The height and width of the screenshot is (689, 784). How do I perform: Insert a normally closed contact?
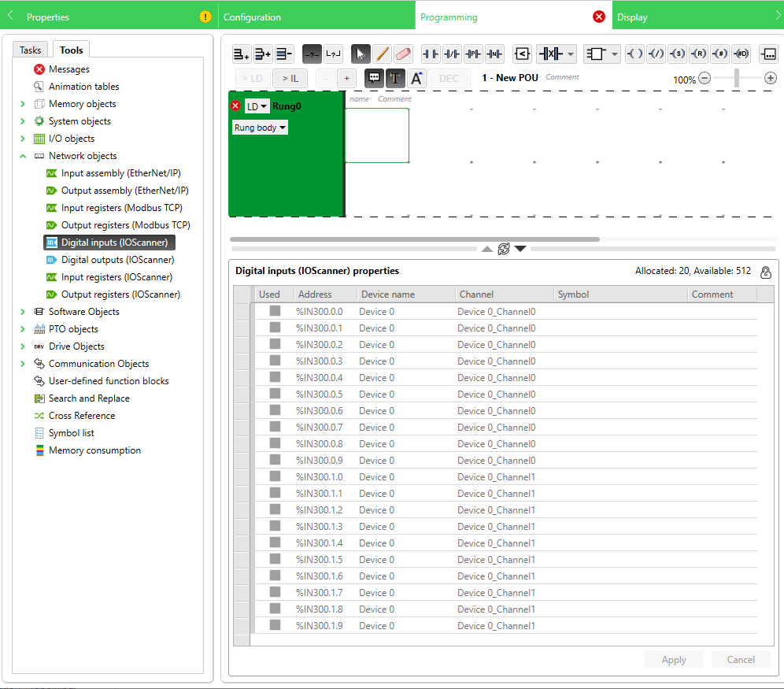(x=452, y=54)
